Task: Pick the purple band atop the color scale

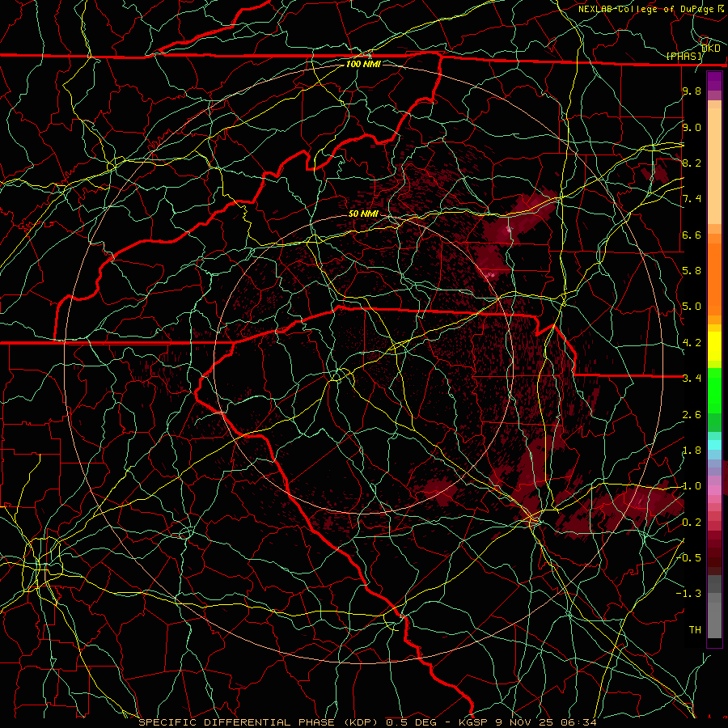Action: pos(714,81)
